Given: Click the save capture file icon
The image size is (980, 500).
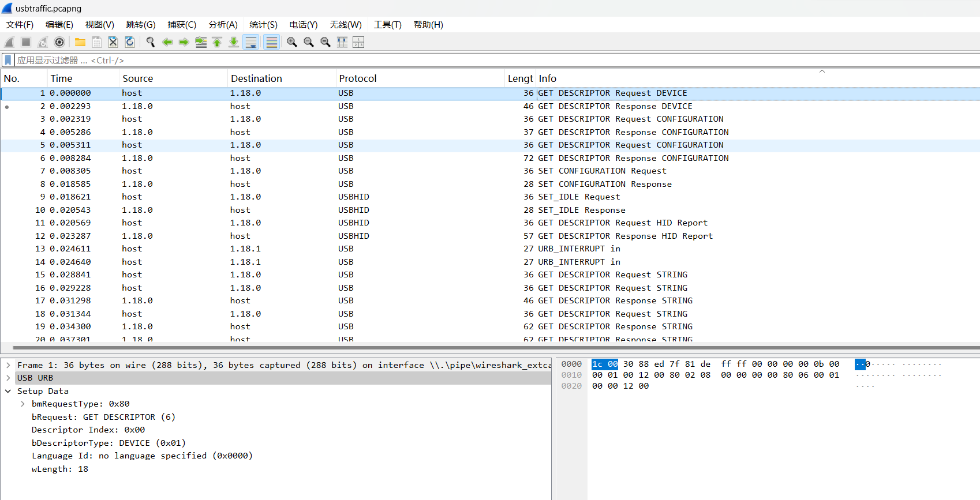Looking at the screenshot, I should coord(97,42).
